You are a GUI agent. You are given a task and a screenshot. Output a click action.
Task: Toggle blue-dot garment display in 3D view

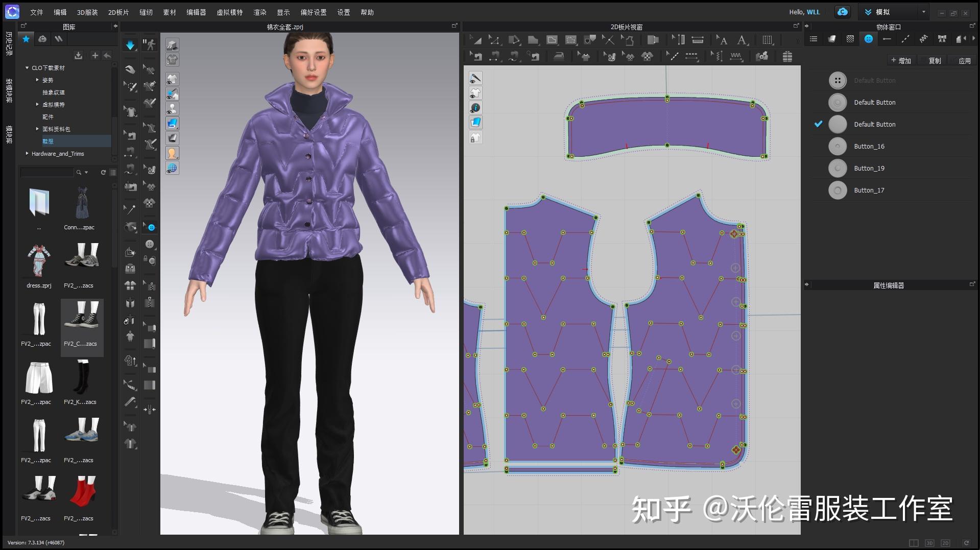(x=172, y=94)
